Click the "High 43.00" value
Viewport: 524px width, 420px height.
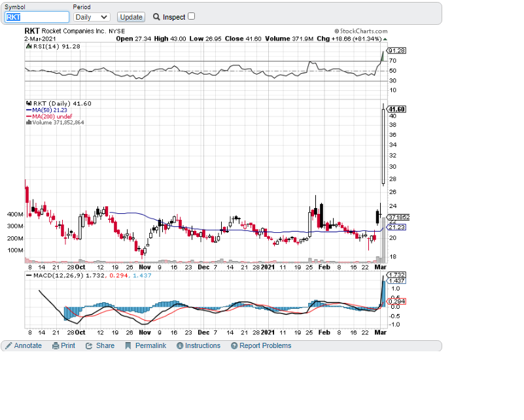[170, 39]
